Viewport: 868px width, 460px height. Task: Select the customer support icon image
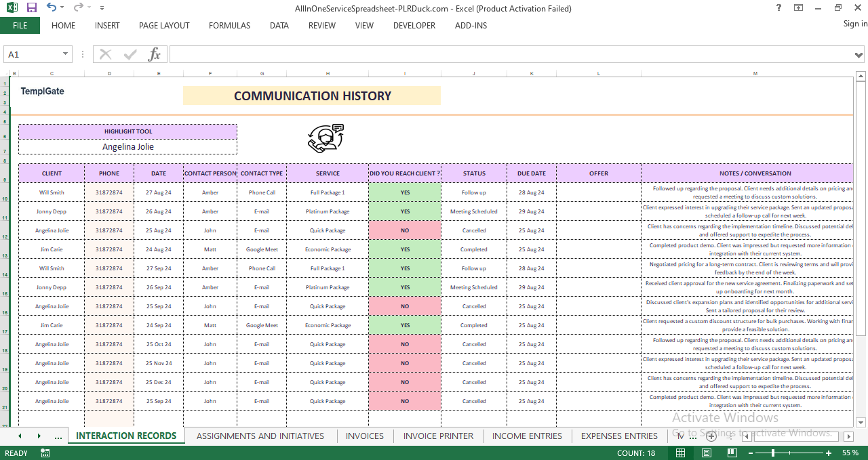coord(326,138)
